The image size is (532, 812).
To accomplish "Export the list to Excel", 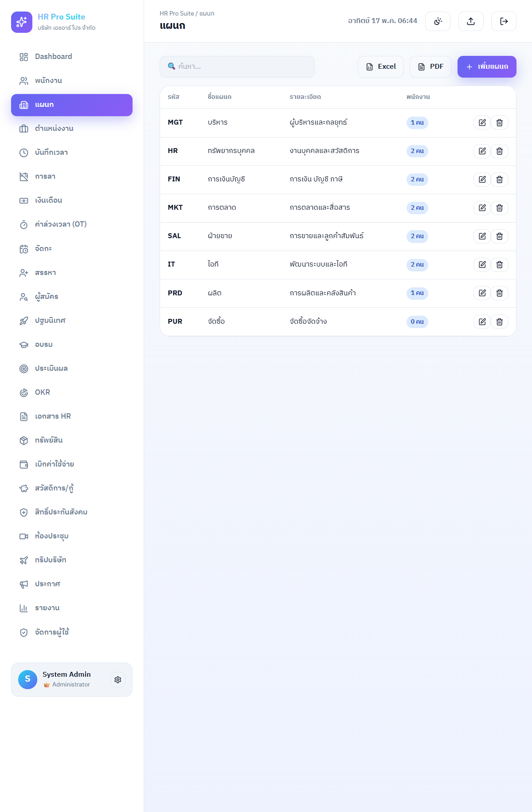I will coord(381,67).
